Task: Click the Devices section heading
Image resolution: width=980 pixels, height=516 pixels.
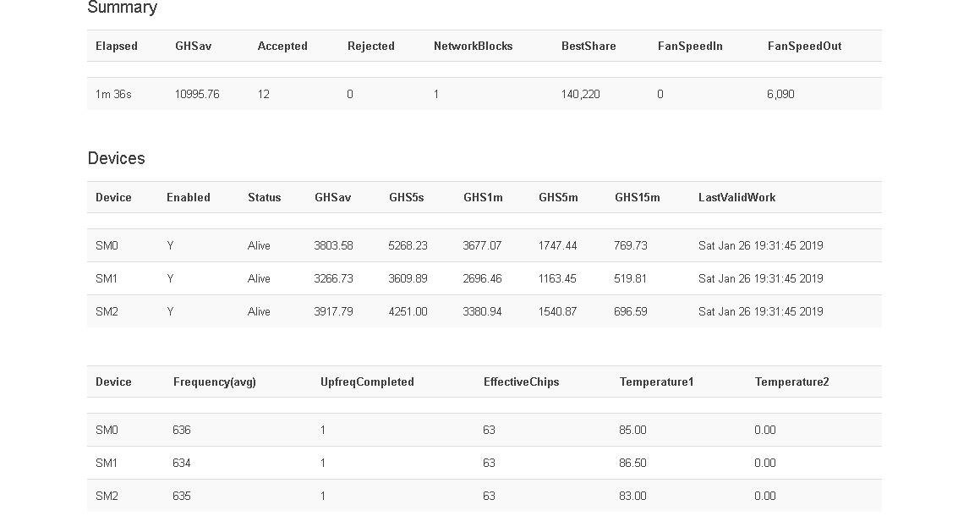Action: pos(116,159)
